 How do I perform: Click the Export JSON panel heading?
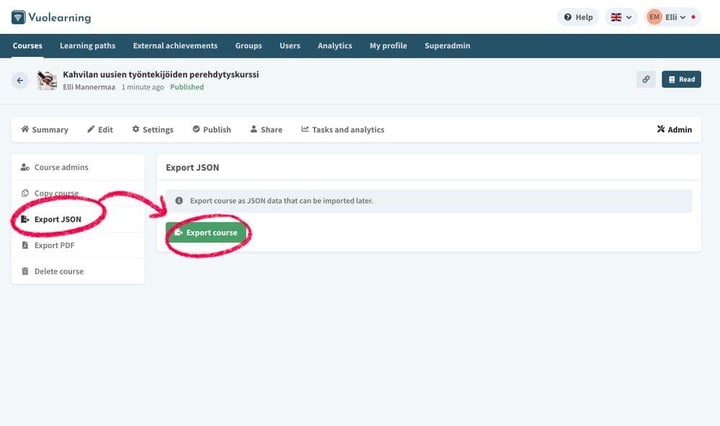pyautogui.click(x=192, y=168)
